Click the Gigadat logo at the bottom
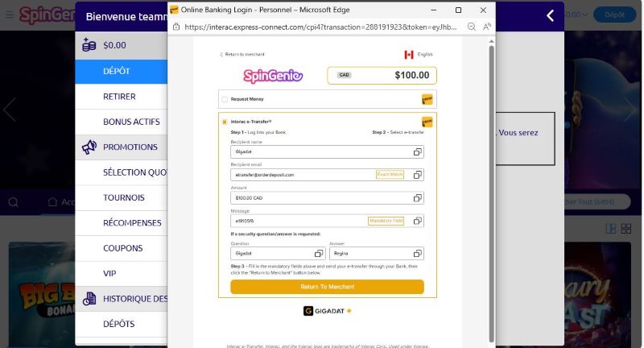 point(328,311)
